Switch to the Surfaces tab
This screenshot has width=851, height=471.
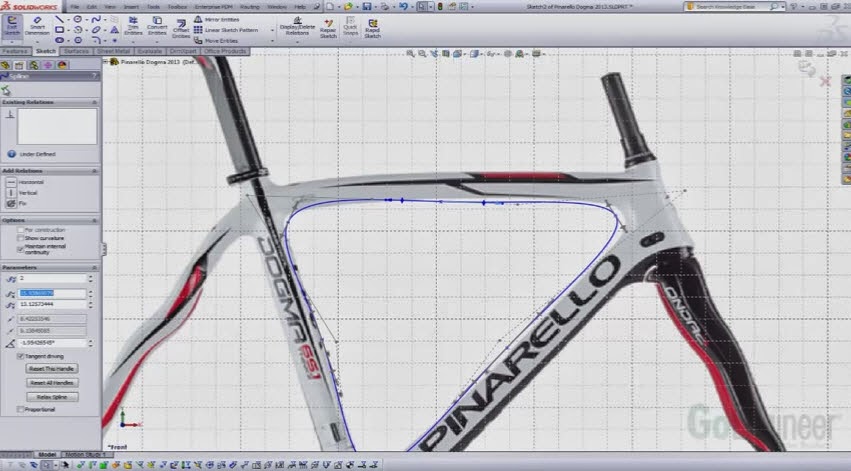coord(76,51)
